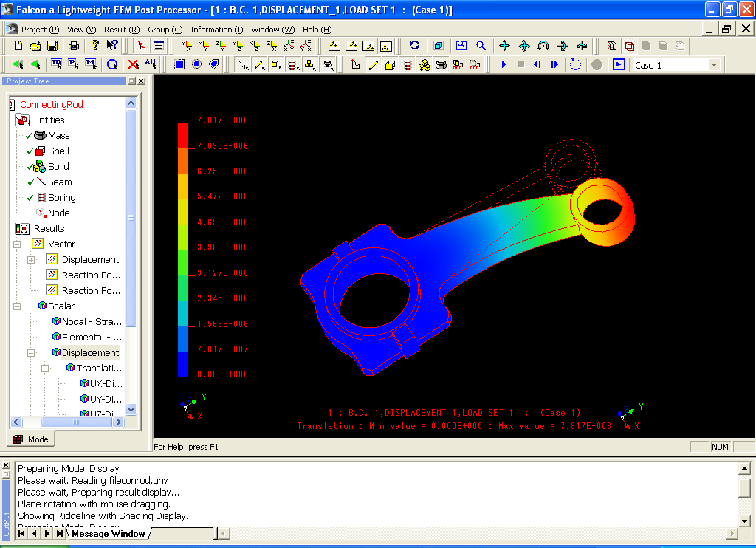Collapse the Vector results node
Screen dimensions: 756x548
coord(18,244)
